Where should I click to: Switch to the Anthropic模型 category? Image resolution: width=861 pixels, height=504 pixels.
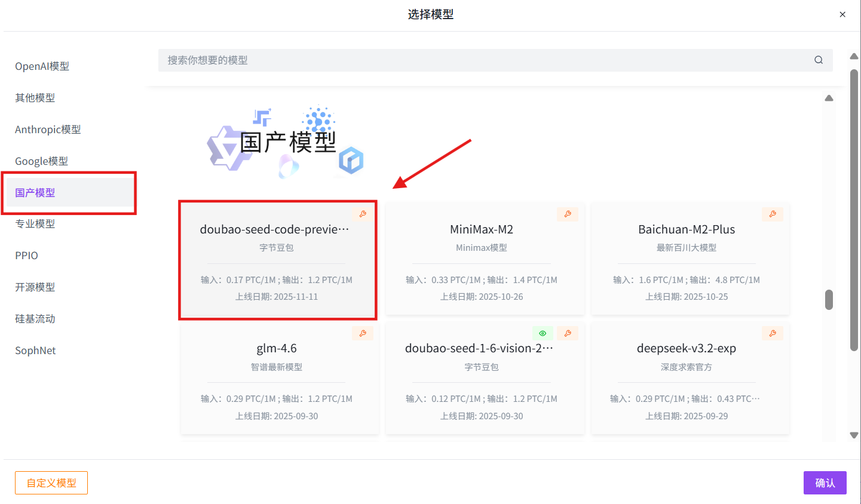pyautogui.click(x=48, y=129)
